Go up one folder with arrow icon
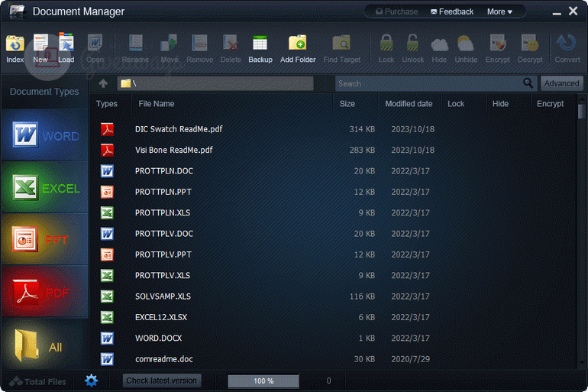This screenshot has height=392, width=588. point(103,83)
